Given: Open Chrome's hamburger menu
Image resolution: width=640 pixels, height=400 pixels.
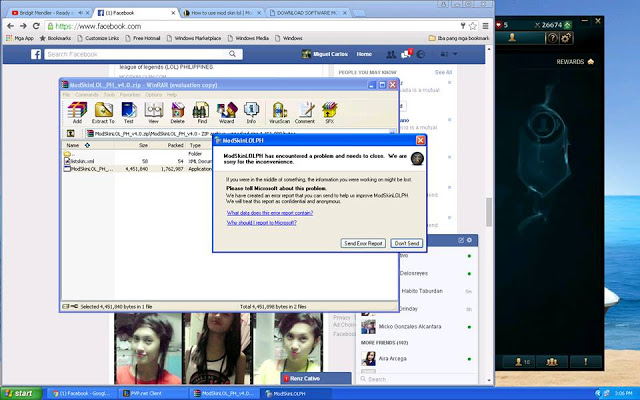Looking at the screenshot, I should 485,26.
